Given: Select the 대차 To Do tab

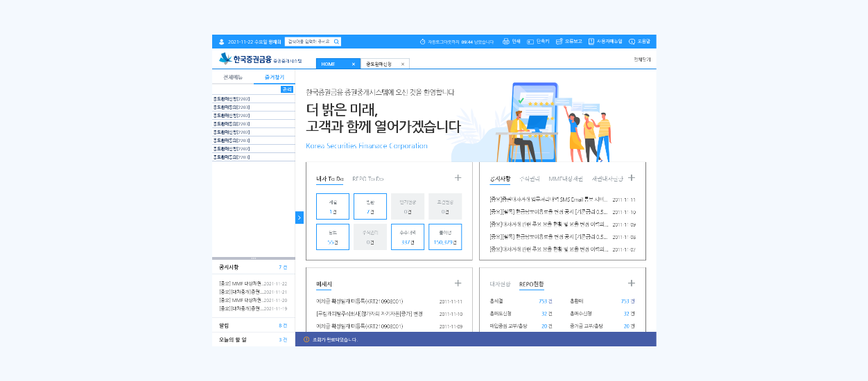Looking at the screenshot, I should (x=330, y=179).
